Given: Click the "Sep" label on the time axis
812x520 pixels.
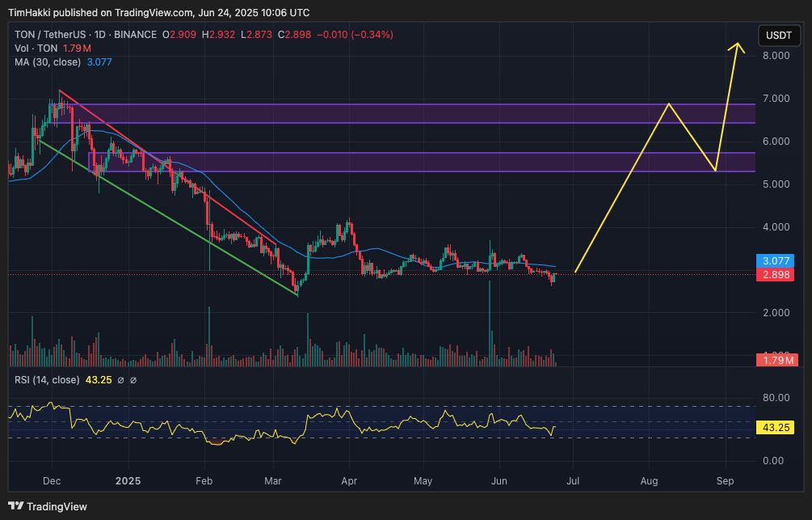Looking at the screenshot, I should [x=725, y=481].
